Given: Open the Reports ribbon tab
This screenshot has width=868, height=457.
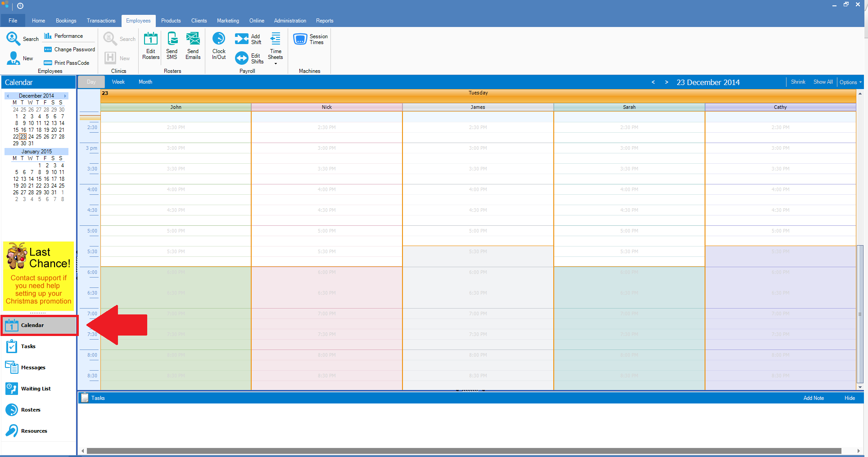Looking at the screenshot, I should tap(324, 21).
